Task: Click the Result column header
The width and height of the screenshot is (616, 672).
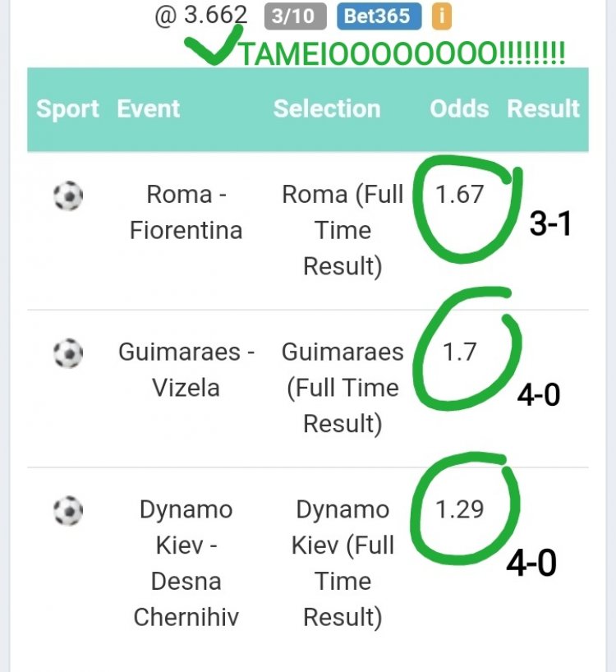Action: 544,108
